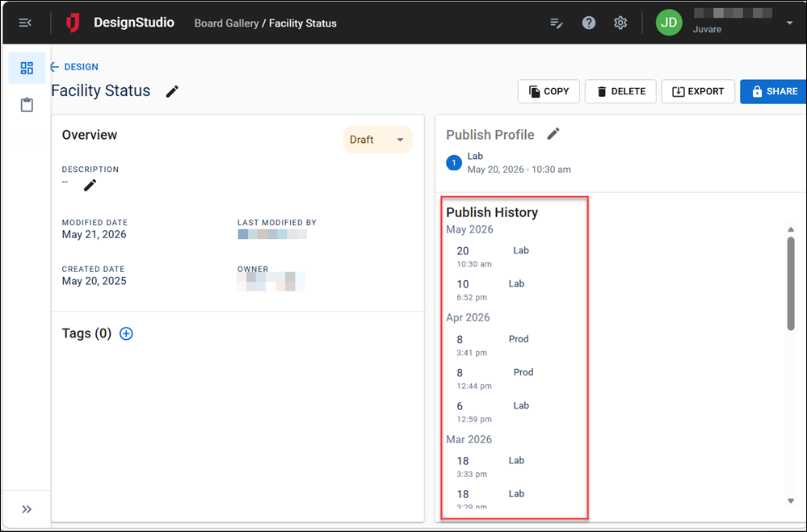807x532 pixels.
Task: Click the Mar 2026 month label
Action: coord(469,439)
